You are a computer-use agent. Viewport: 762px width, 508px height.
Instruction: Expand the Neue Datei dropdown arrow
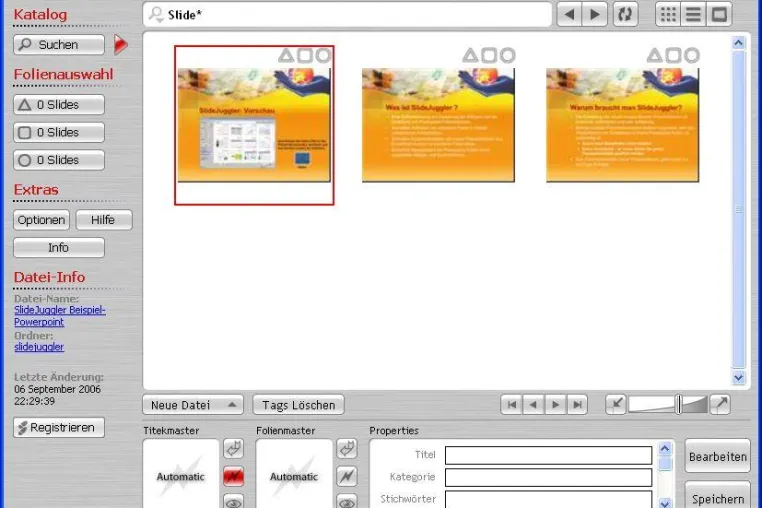[232, 405]
